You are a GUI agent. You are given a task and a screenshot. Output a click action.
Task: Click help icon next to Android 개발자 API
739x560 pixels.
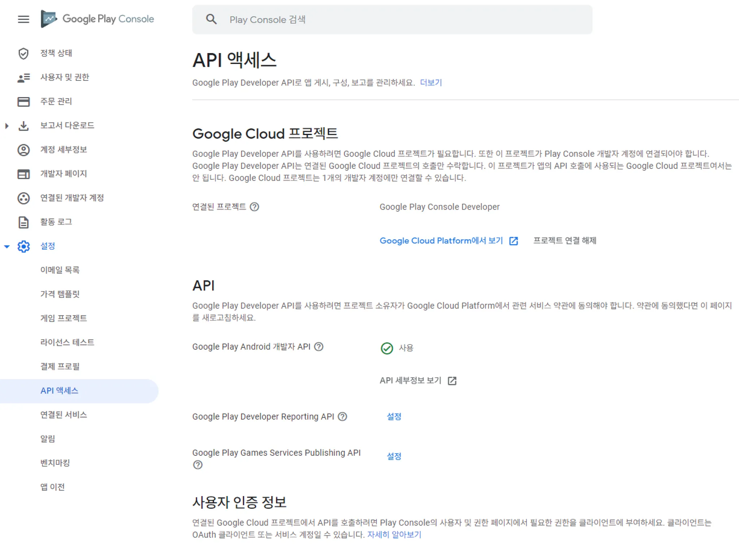click(319, 347)
